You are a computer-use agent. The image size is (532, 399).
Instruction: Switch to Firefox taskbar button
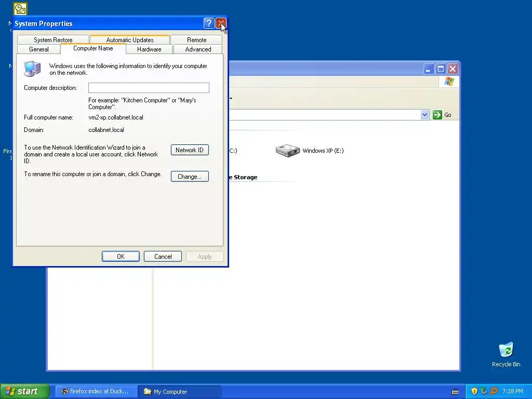coord(96,391)
